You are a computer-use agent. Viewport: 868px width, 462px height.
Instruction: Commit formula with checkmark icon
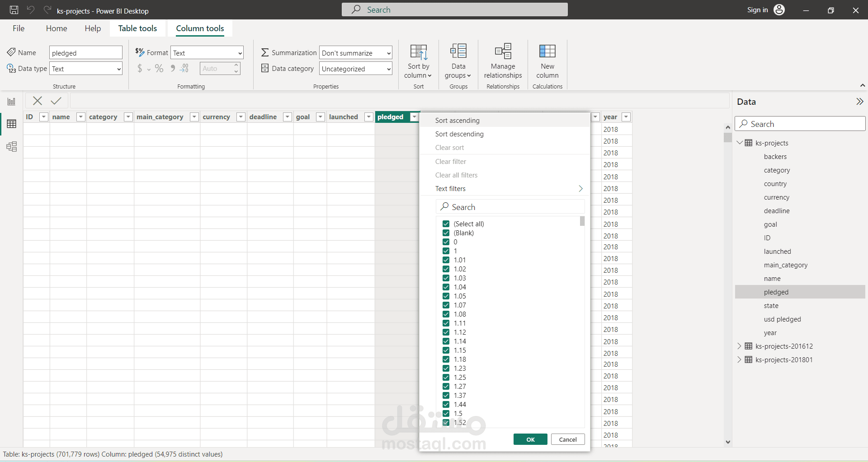click(56, 101)
